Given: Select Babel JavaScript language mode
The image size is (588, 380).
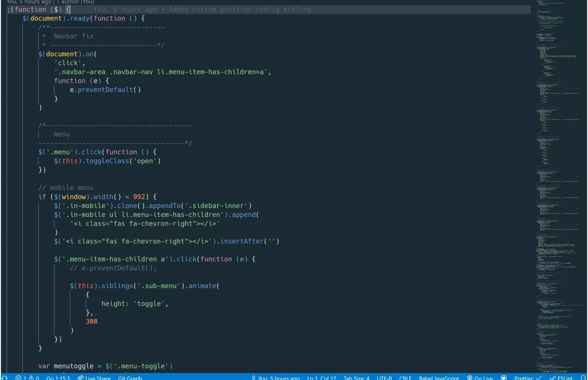Looking at the screenshot, I should point(439,378).
